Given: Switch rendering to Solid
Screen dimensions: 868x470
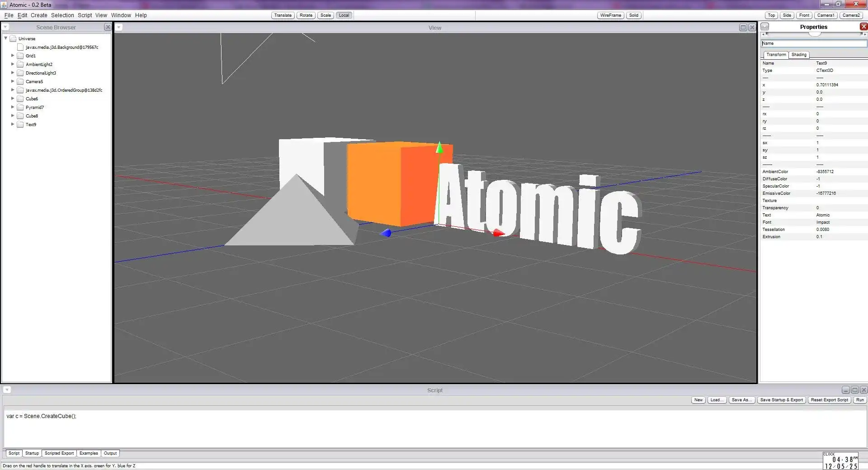Looking at the screenshot, I should [x=634, y=15].
